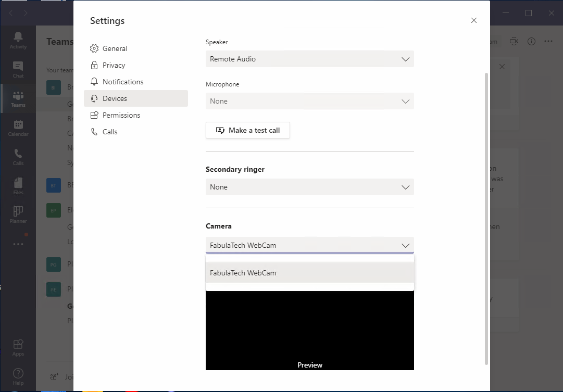Viewport: 563px width, 392px height.
Task: Open more options ellipsis at top right
Action: tap(548, 41)
